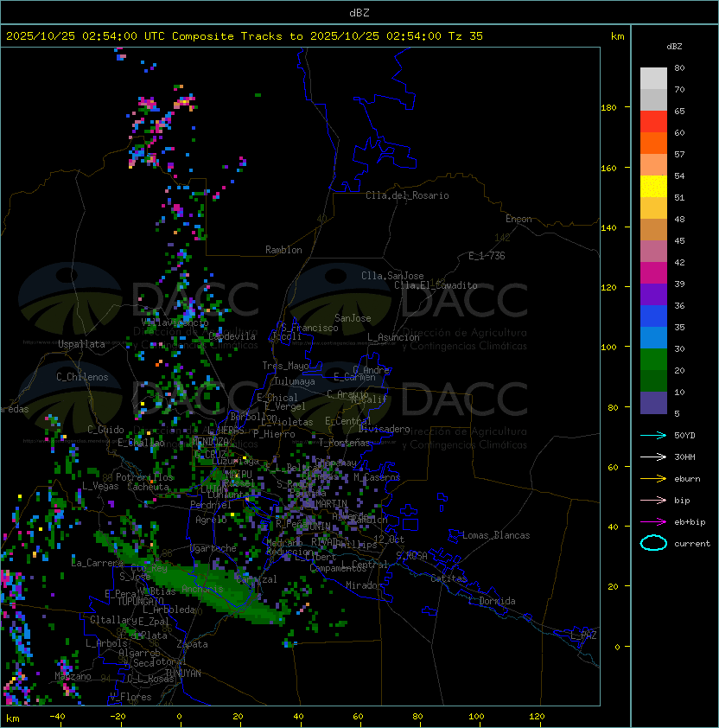Screen dimensions: 719x728
Task: Click the 'Tz 35' header value
Action: [x=466, y=36]
